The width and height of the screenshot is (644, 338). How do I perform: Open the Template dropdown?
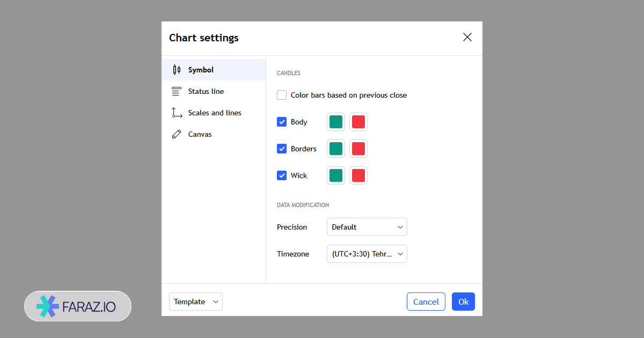(x=195, y=302)
